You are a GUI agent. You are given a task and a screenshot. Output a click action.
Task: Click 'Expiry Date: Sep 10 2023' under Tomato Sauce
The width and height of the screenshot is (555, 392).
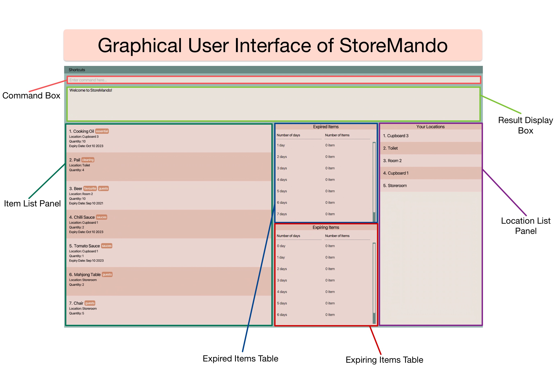click(86, 261)
